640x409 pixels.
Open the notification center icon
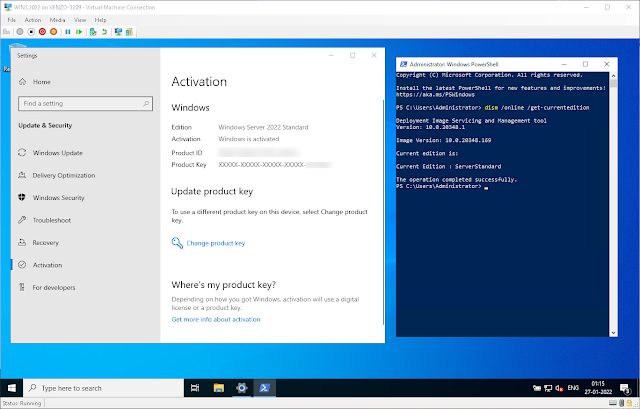624,388
